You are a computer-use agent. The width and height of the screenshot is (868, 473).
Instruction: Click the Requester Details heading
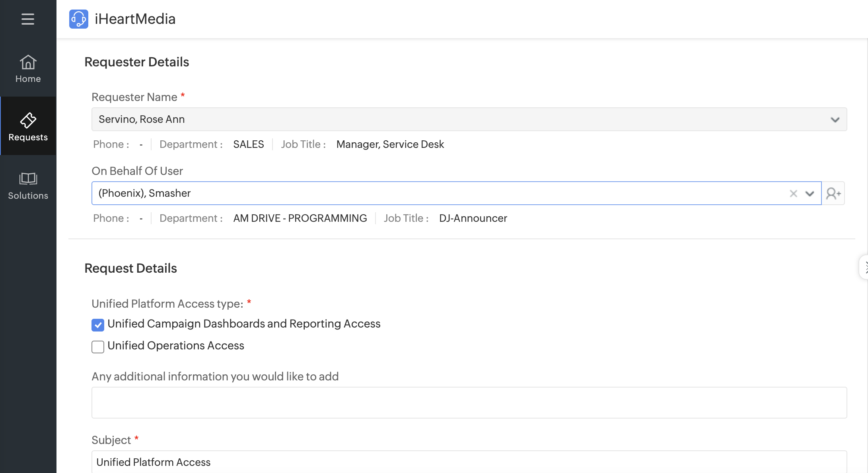(137, 62)
